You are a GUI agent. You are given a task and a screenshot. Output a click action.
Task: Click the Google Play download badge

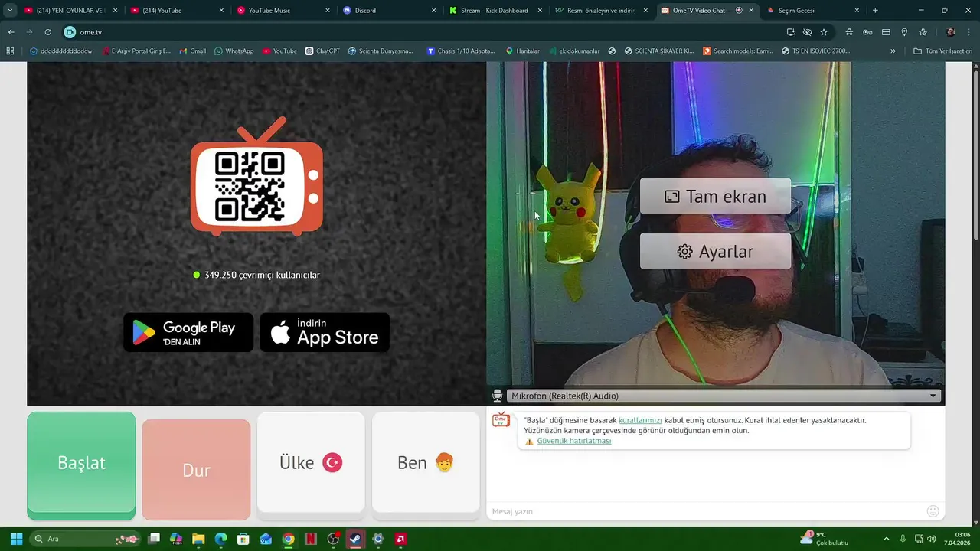point(188,332)
